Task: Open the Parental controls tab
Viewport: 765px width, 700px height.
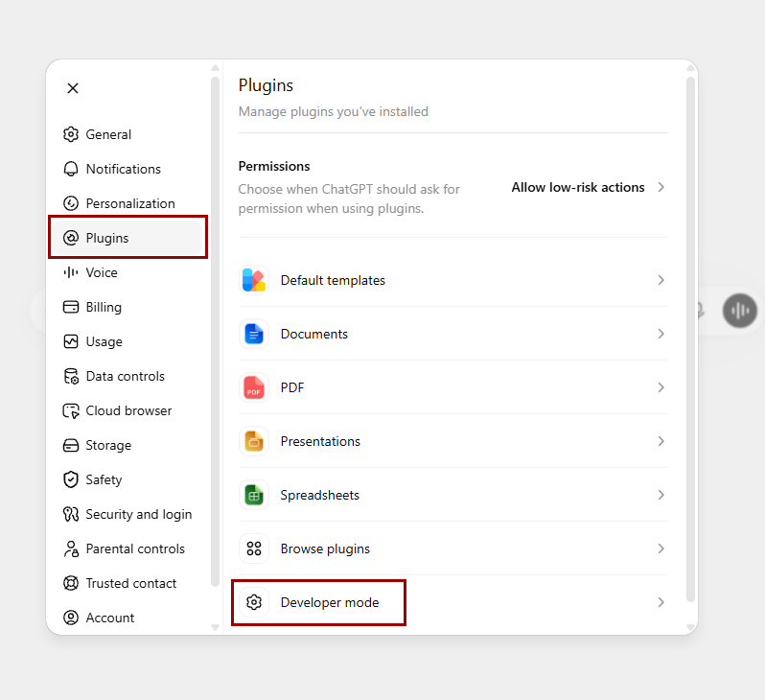Action: 127,548
